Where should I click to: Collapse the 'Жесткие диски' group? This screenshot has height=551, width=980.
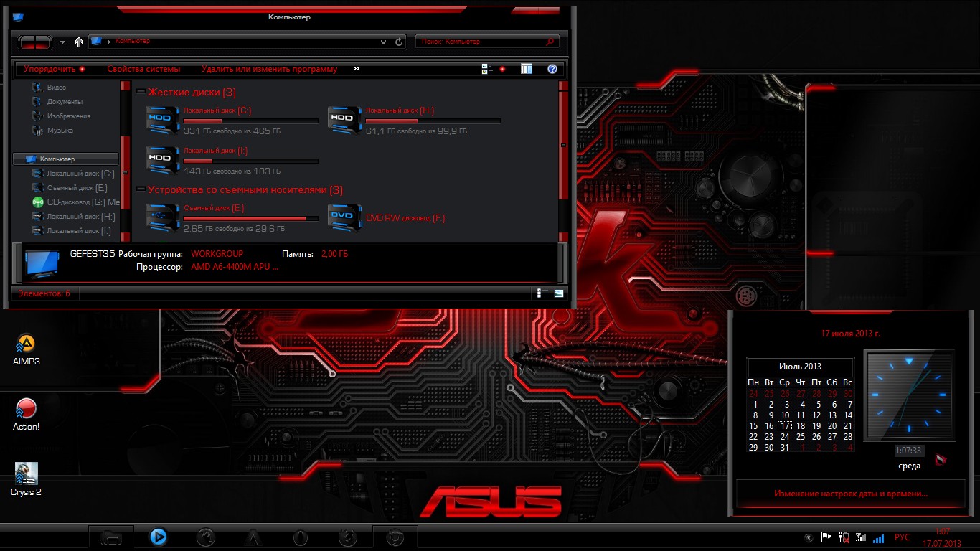141,92
